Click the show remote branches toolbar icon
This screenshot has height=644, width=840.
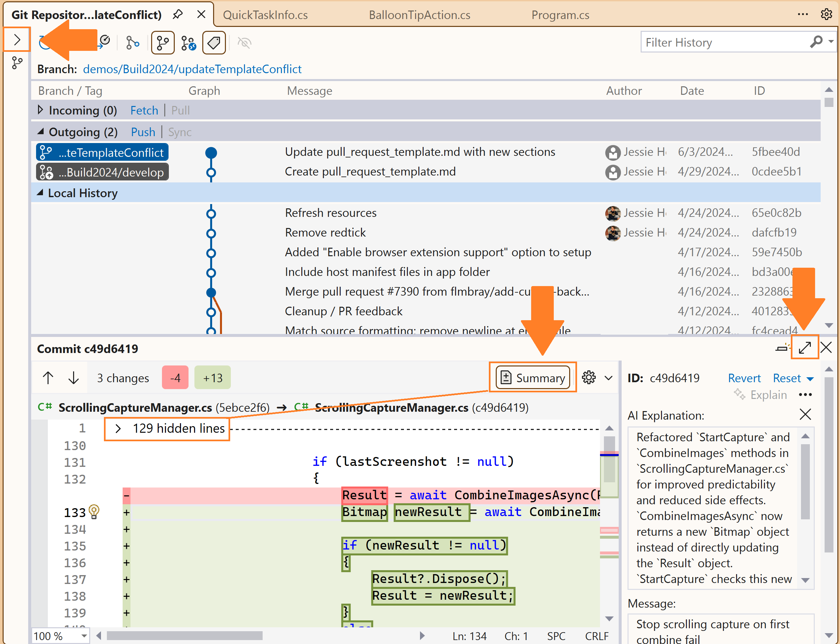[x=188, y=43]
